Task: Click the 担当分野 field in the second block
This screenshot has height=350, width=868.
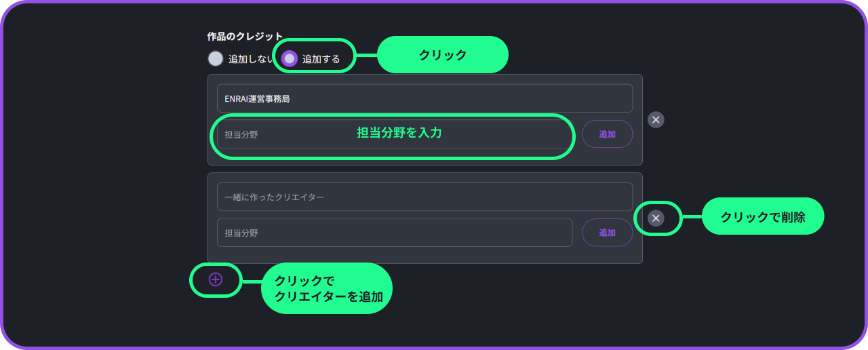Action: (x=395, y=233)
